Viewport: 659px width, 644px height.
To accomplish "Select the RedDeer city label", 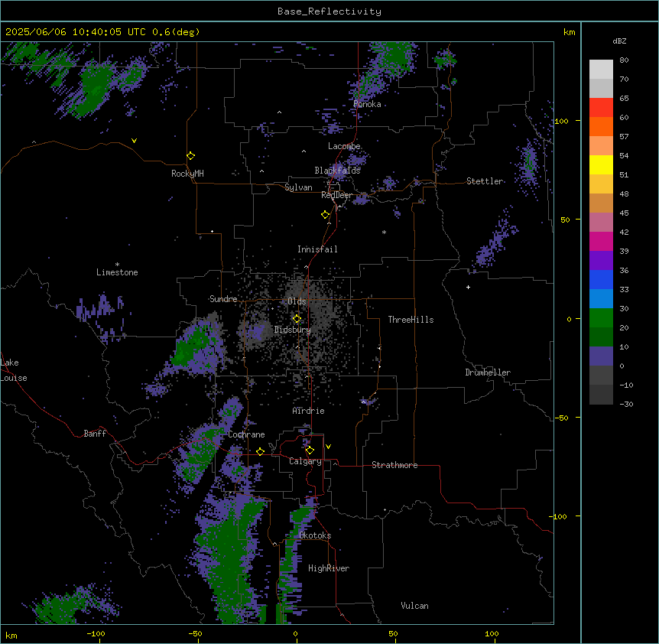I will (336, 195).
